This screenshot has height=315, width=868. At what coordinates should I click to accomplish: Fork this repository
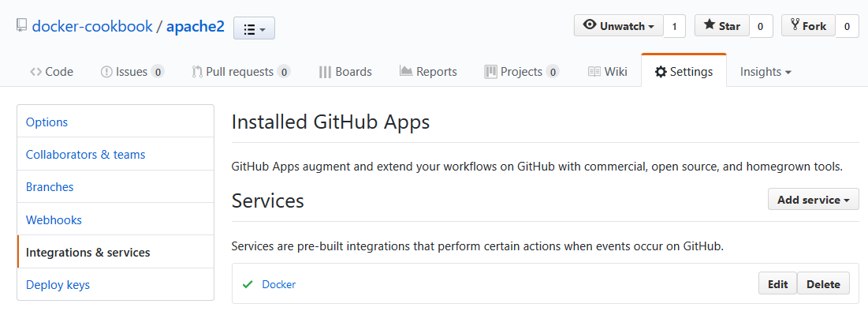pos(808,25)
